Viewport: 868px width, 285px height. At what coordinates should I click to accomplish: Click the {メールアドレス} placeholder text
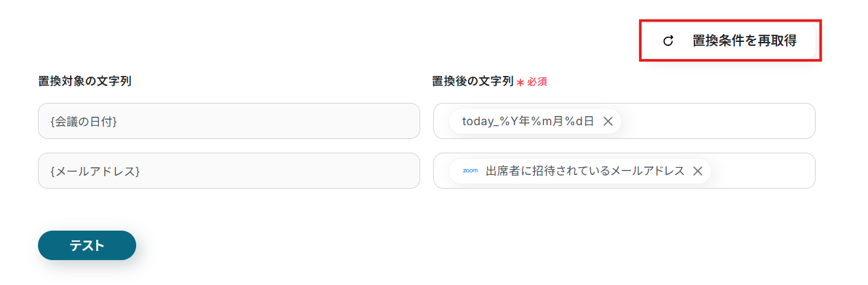(x=95, y=171)
